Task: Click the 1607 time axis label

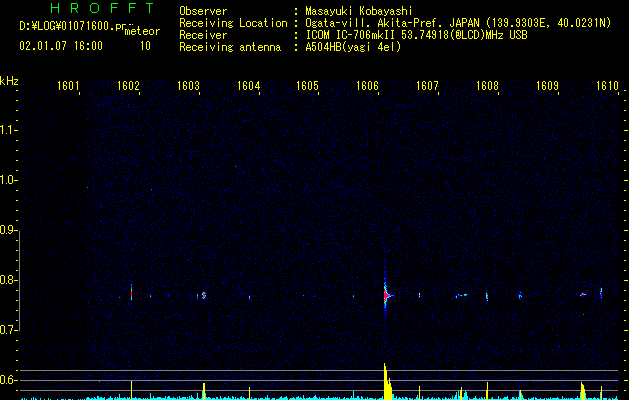Action: (427, 86)
